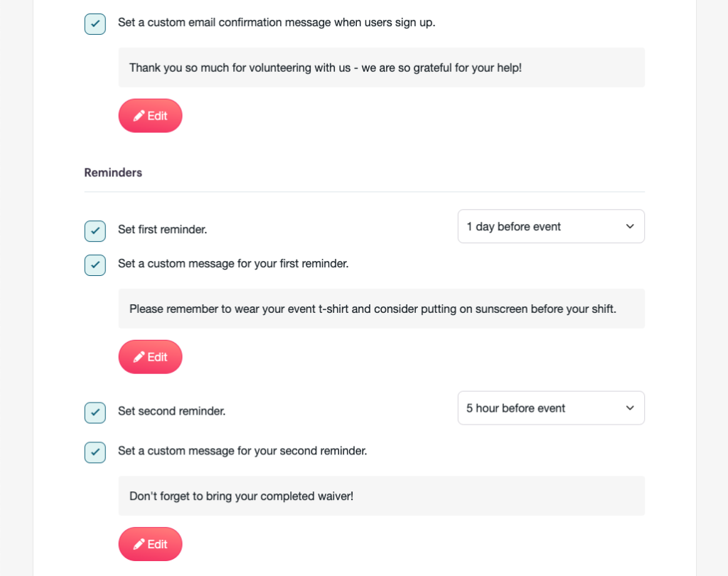This screenshot has width=728, height=576.
Task: Click the 'Thank you so much for volunteering' message box
Action: (381, 68)
